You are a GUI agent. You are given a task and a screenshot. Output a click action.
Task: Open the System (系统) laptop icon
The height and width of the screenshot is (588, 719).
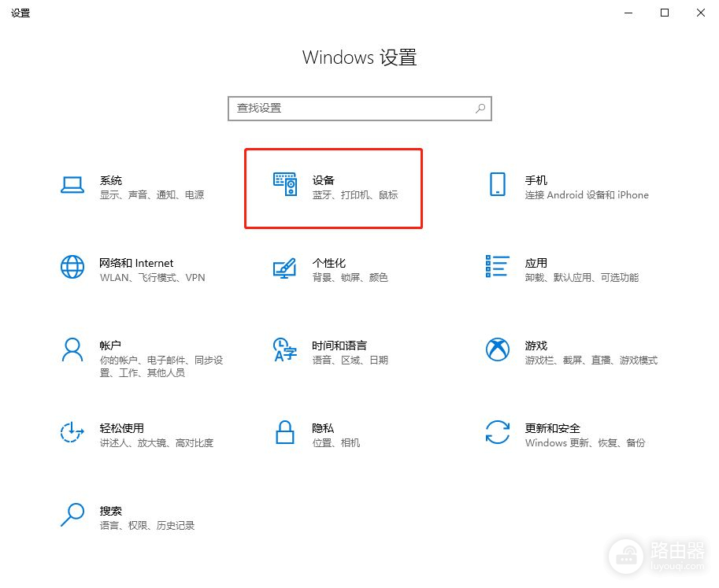(72, 184)
